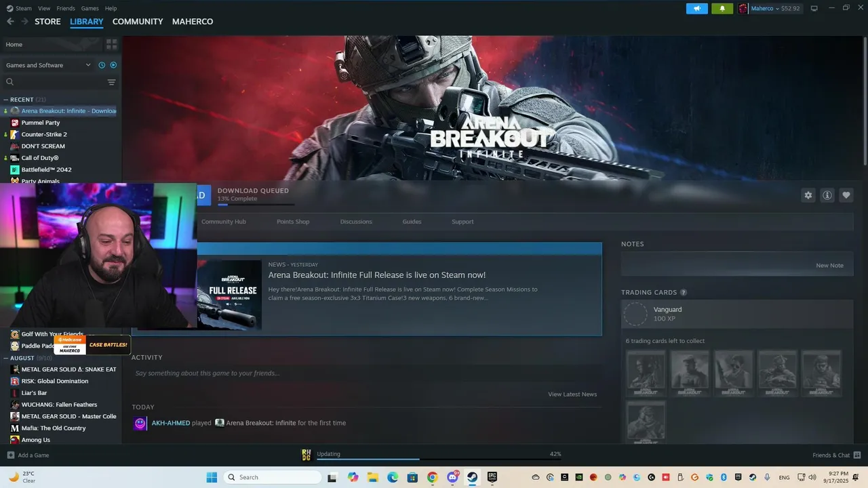Go forward with the right arrow
The image size is (868, 488).
(x=24, y=22)
